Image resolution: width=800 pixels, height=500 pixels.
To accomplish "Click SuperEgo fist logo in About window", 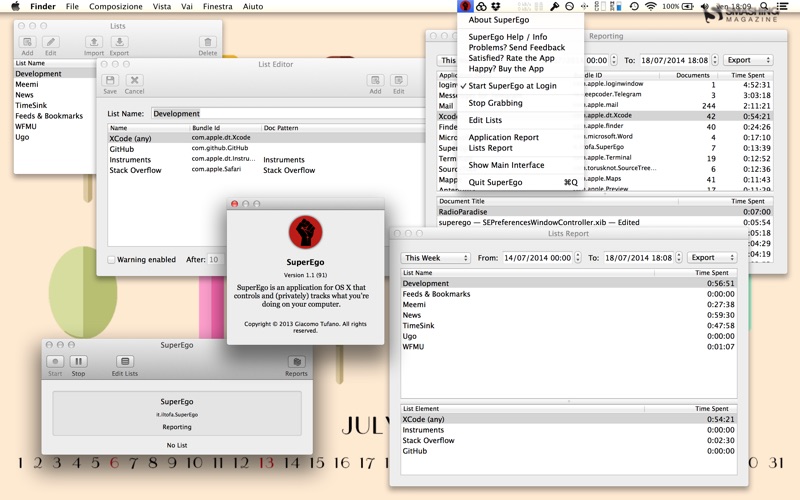I will [305, 232].
